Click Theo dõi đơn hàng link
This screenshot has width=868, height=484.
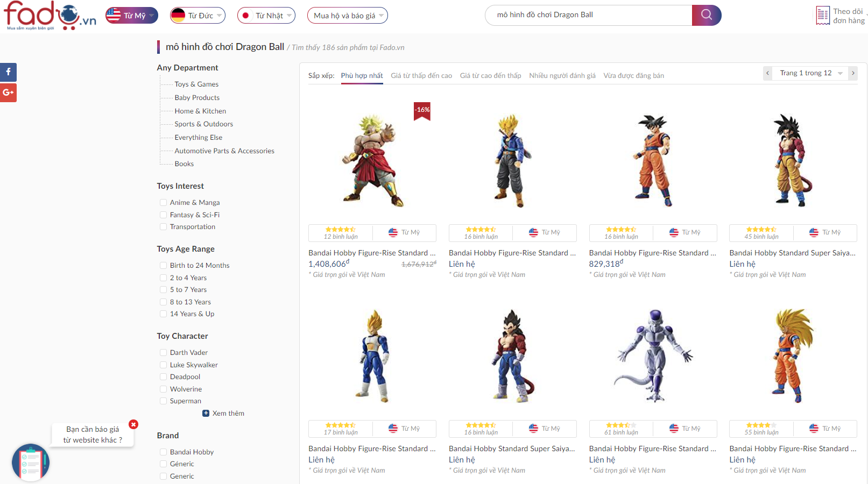click(x=849, y=16)
